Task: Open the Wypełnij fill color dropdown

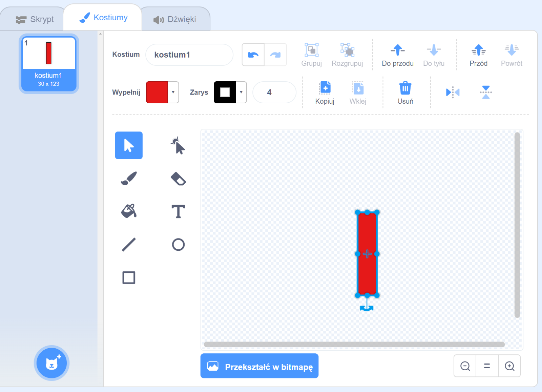Action: [x=173, y=92]
